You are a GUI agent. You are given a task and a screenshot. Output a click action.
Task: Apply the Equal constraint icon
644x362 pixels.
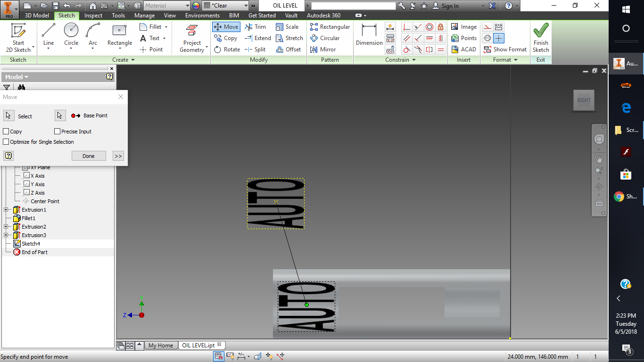(x=441, y=49)
